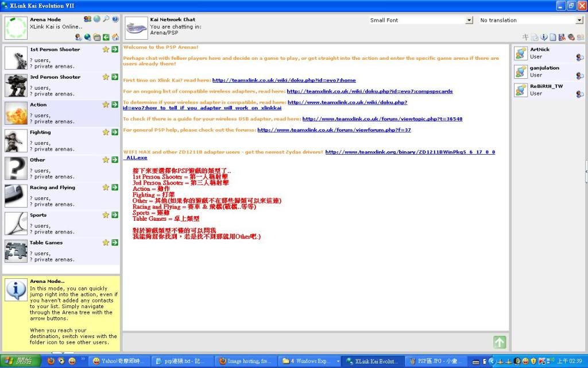Star the 3rd Person Shooter arena
Image resolution: width=588 pixels, height=368 pixels.
[x=106, y=76]
